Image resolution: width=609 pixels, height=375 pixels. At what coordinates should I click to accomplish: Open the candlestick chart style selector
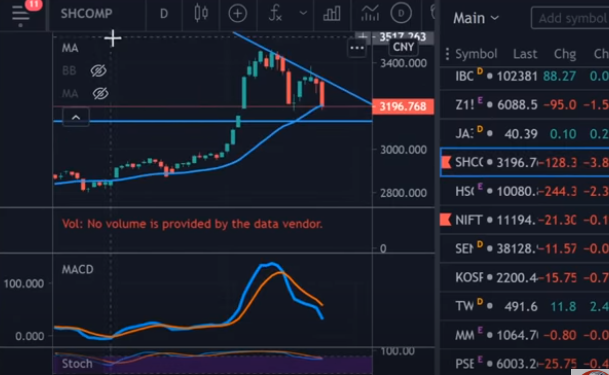coord(201,13)
